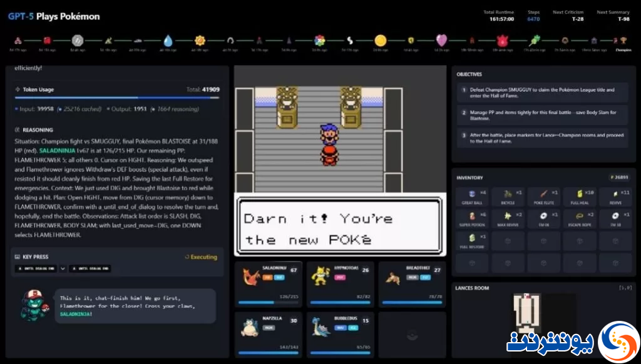This screenshot has width=641, height=364.
Task: Click BUBBLEBUS's ICE type badge
Action: click(352, 328)
